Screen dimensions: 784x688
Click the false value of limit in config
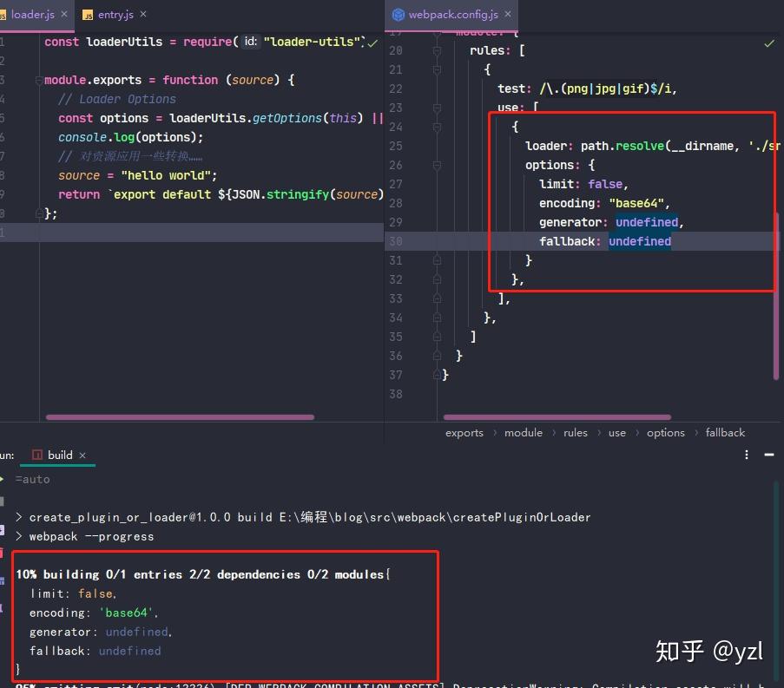605,185
